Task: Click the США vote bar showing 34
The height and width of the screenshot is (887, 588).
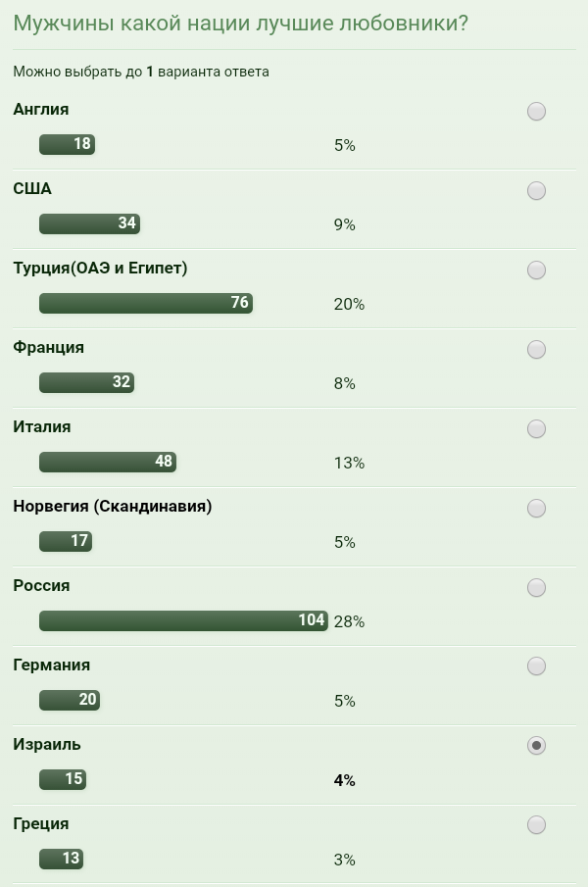Action: (89, 223)
